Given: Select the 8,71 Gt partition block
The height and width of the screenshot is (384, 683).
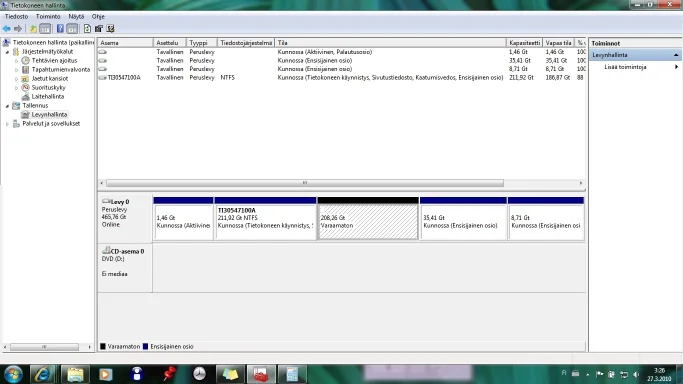Looking at the screenshot, I should [x=546, y=219].
